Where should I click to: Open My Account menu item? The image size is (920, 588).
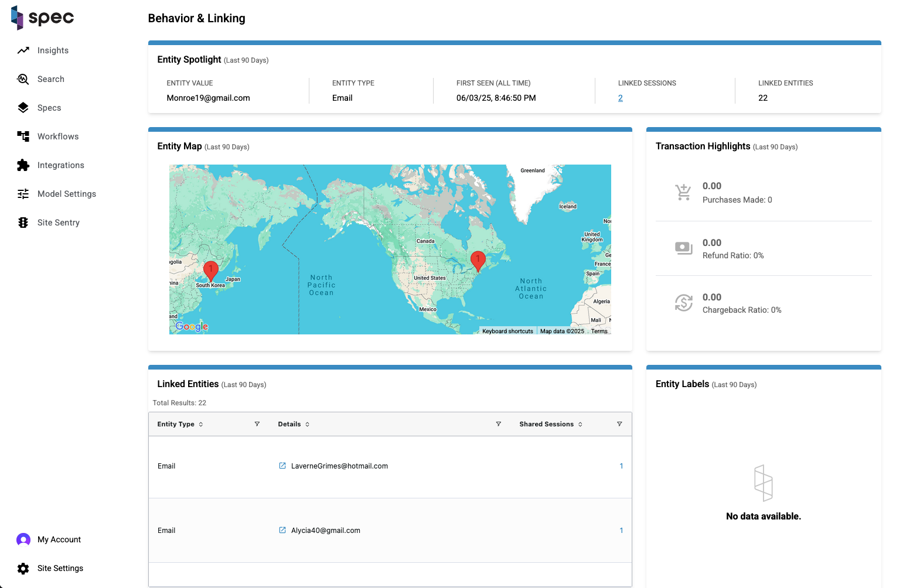(x=59, y=539)
